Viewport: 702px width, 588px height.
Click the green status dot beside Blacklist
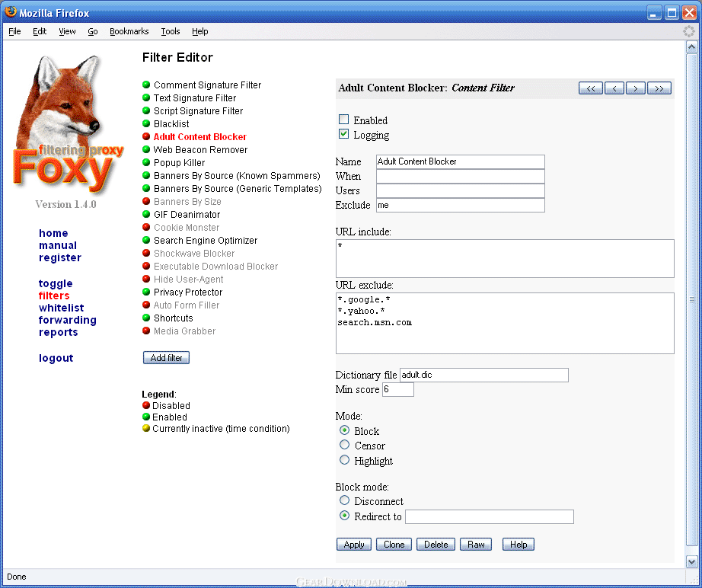tap(146, 123)
